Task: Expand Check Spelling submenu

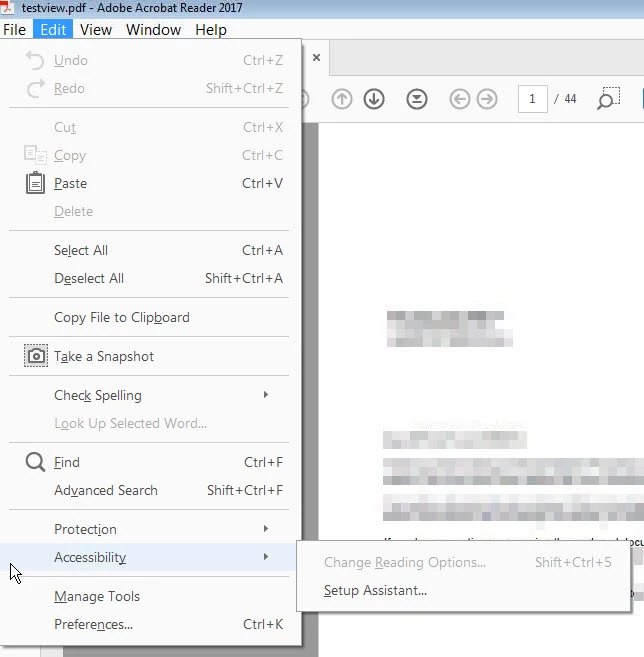Action: point(150,395)
